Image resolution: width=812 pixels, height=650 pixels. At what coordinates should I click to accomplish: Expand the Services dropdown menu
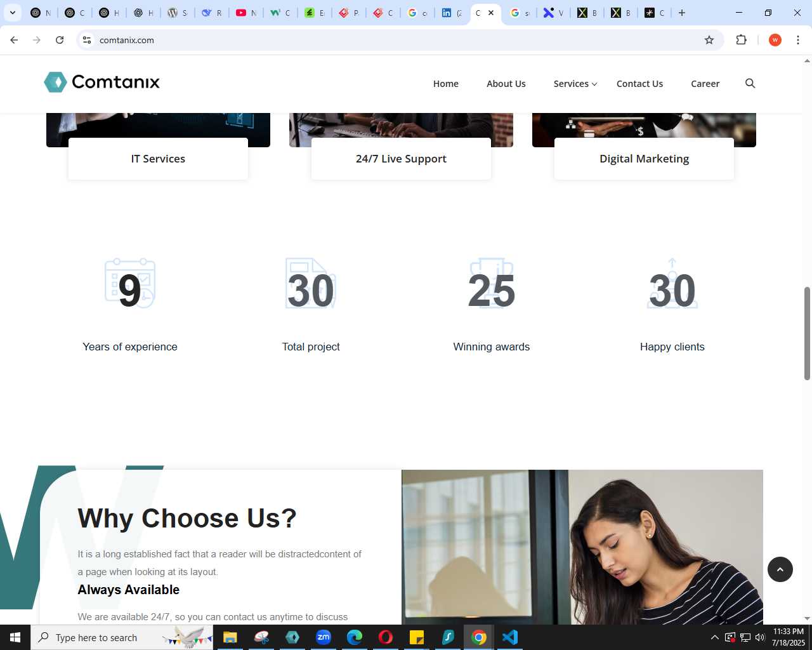click(575, 84)
